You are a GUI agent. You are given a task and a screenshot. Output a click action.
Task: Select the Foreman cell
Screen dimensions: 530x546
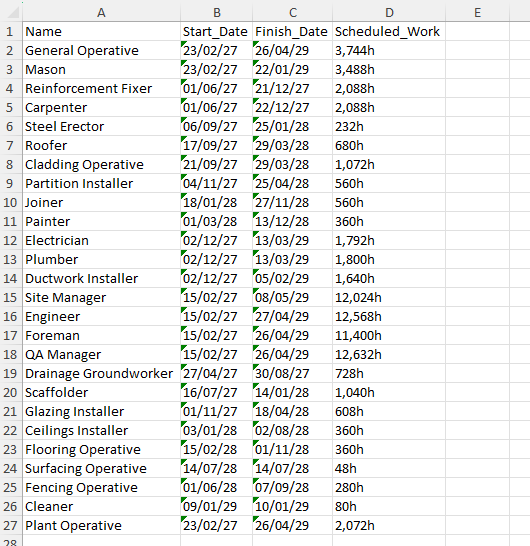(x=102, y=335)
